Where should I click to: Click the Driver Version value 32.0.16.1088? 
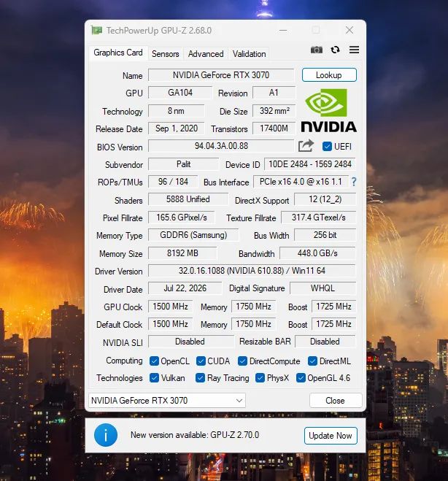(252, 271)
